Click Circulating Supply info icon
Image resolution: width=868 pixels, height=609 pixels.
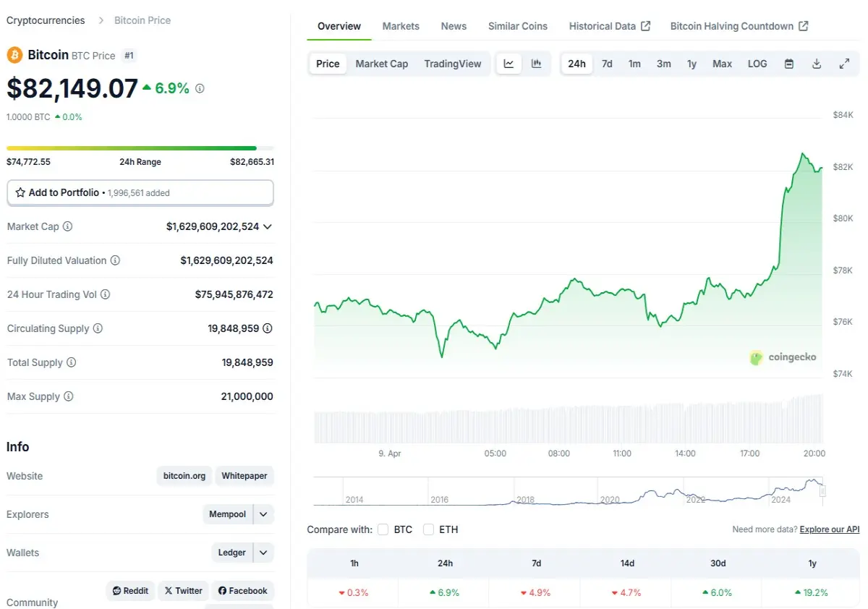98,328
